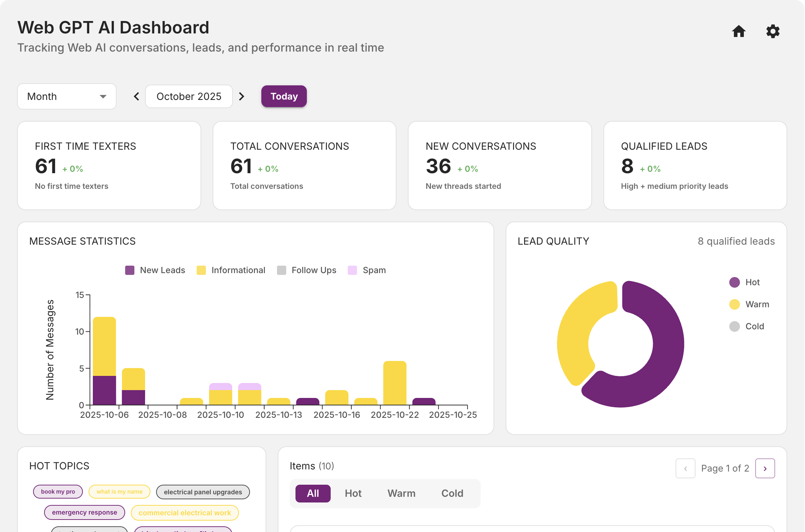The image size is (805, 532).
Task: Click the 'electrical panel upgrades' topic chip
Action: pyautogui.click(x=203, y=492)
